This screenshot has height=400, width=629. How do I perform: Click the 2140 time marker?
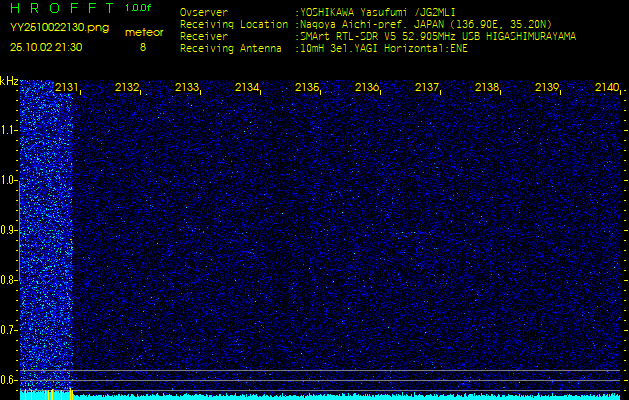point(607,88)
